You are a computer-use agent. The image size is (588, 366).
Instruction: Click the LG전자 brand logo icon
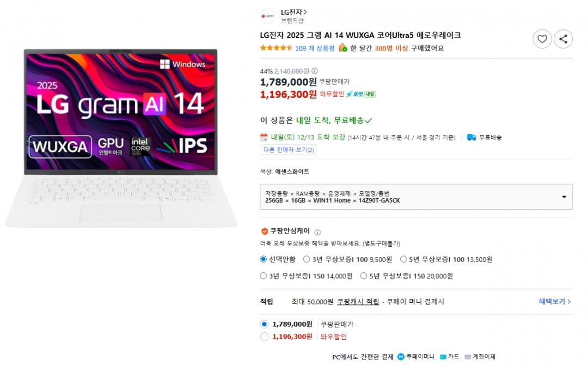(x=267, y=16)
